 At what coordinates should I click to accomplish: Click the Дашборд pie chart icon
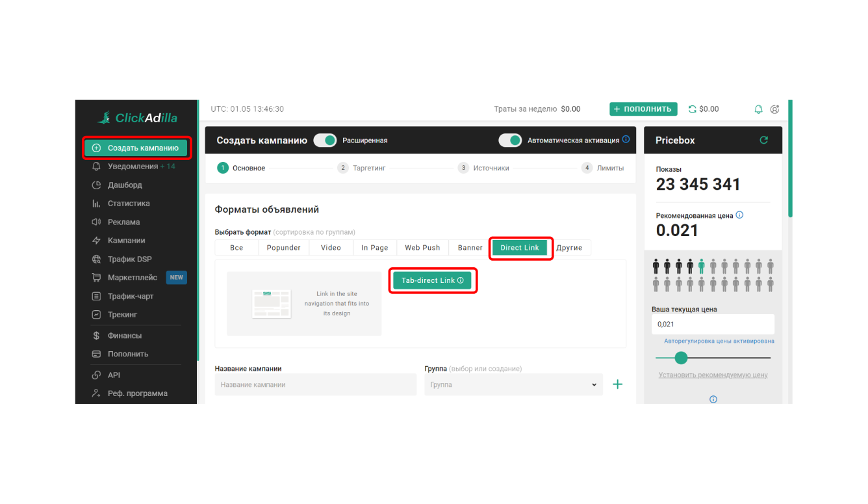pos(96,185)
